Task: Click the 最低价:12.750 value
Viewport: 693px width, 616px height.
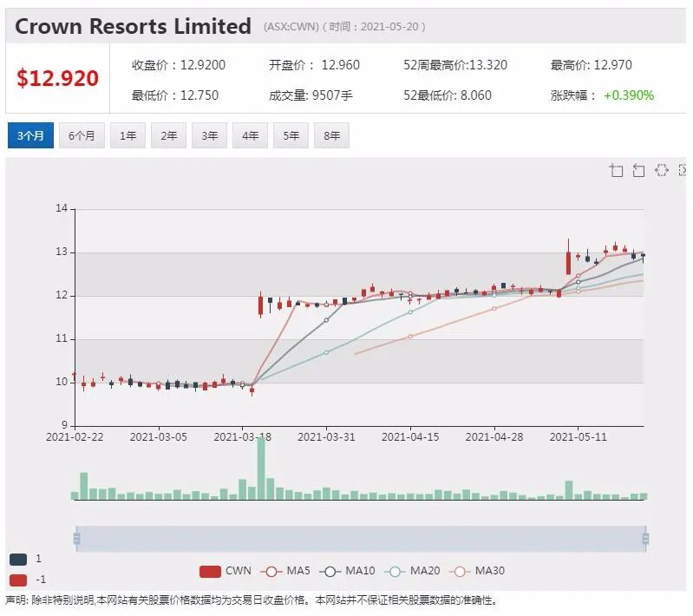Action: pyautogui.click(x=175, y=95)
